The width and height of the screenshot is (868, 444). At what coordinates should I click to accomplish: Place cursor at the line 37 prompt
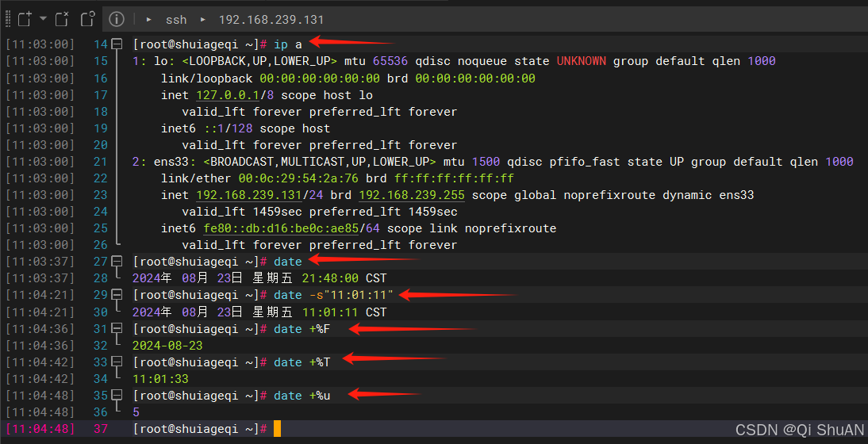278,428
